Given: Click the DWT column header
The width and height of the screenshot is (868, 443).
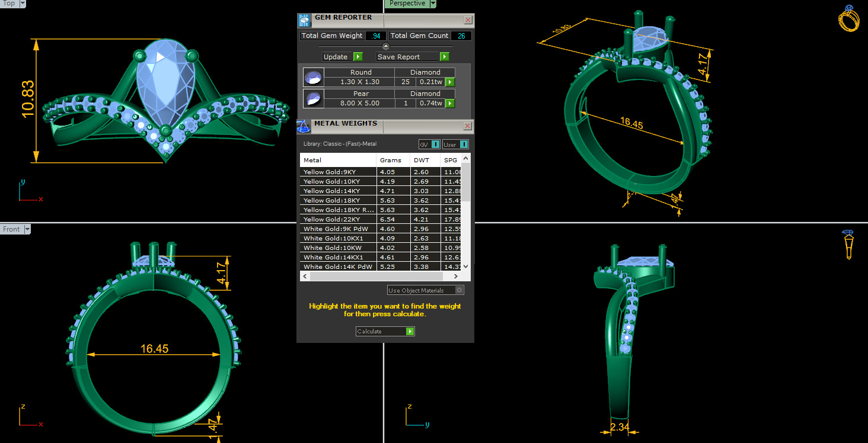Looking at the screenshot, I should (x=425, y=160).
